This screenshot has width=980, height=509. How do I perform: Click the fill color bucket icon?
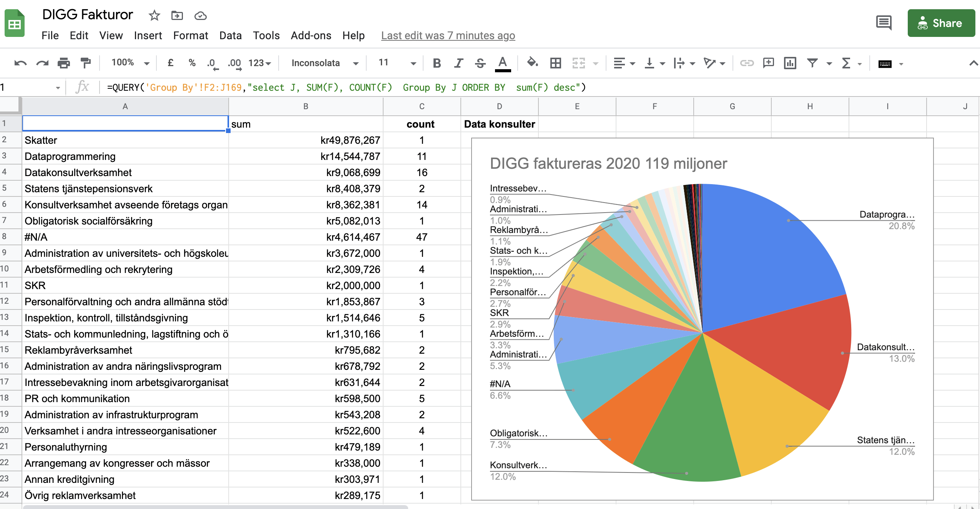pyautogui.click(x=532, y=63)
